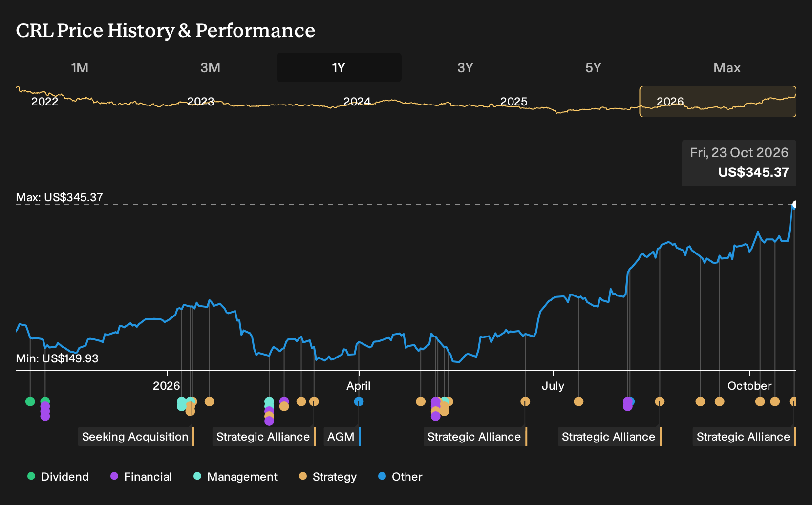812x505 pixels.
Task: Click the highlighted 2026 range selector in overview
Action: [718, 102]
